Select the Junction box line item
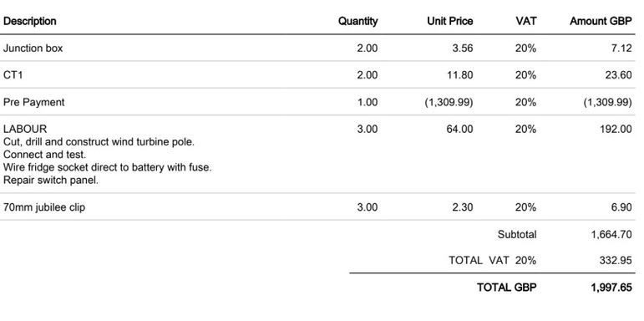Viewport: 644px width, 321px height. click(33, 48)
